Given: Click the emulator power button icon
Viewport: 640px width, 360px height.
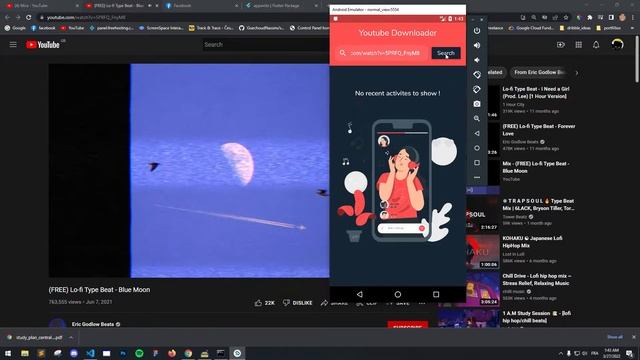Looking at the screenshot, I should coord(477,31).
